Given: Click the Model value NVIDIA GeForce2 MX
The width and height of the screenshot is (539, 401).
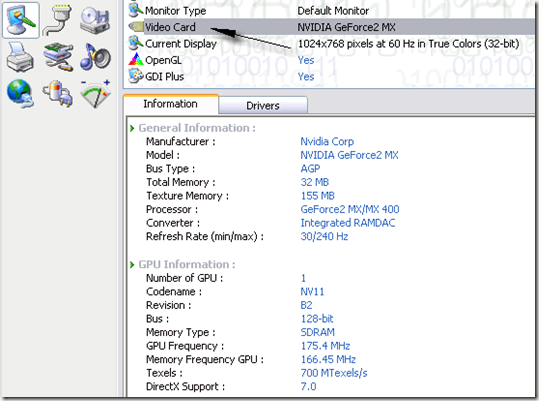Looking at the screenshot, I should point(349,155).
